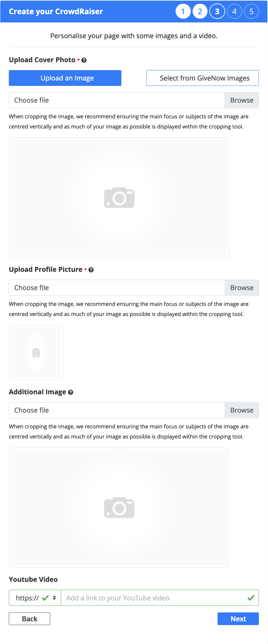Jump to step 4 in the wizard
The image size is (268, 644).
tap(234, 12)
